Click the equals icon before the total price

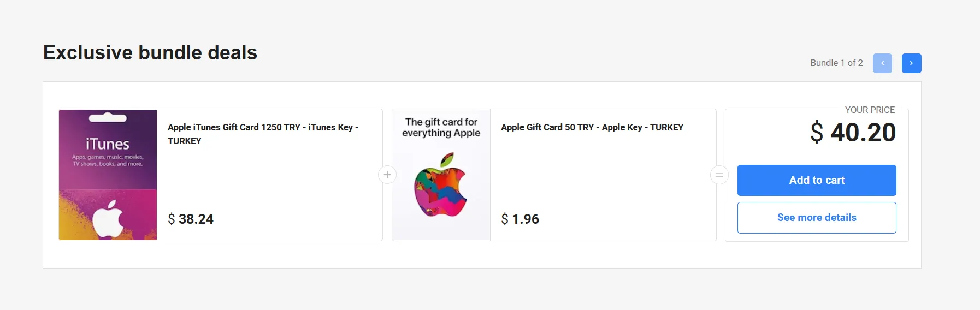pos(719,175)
